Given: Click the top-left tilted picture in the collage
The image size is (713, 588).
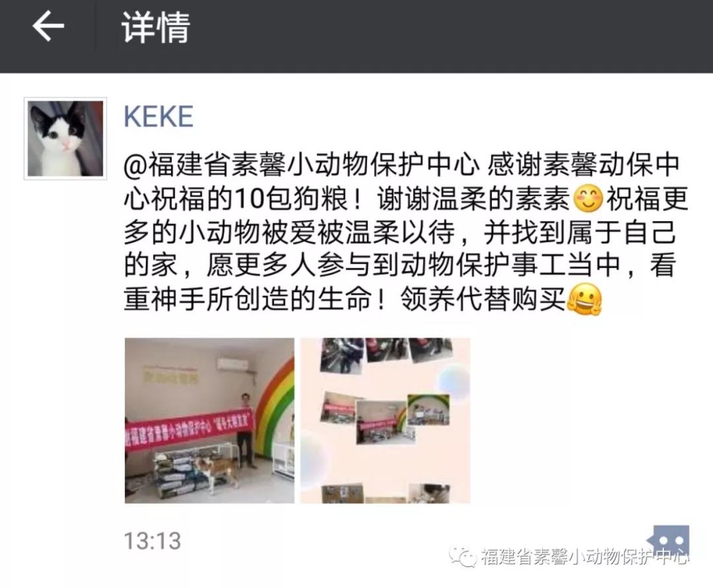Looking at the screenshot, I should (341, 355).
